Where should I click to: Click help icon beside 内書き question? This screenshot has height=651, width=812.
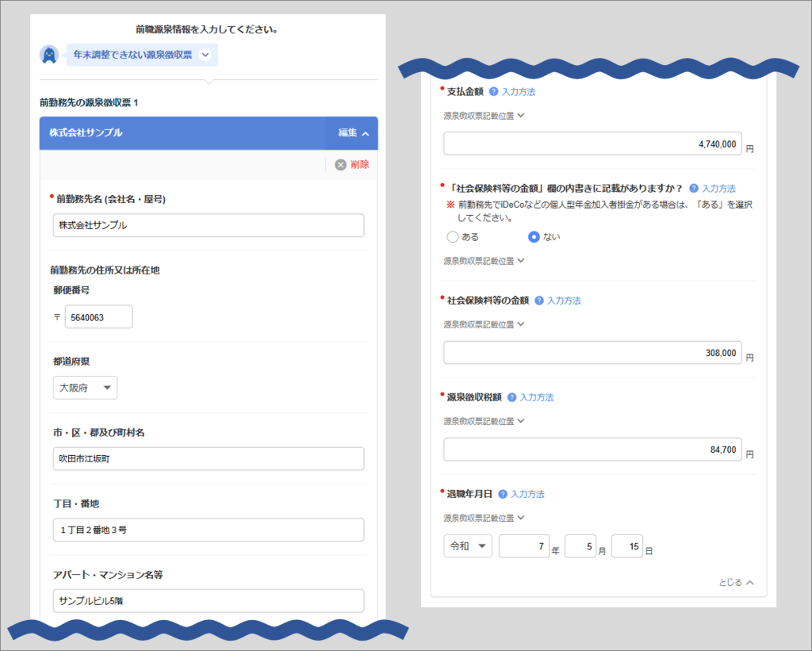point(694,189)
